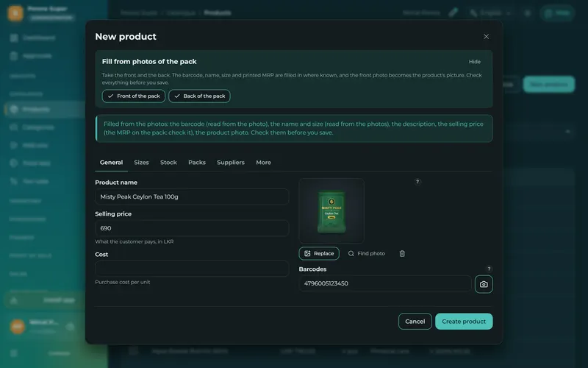Click the 'Purchase cost per unit' hint text

122,282
